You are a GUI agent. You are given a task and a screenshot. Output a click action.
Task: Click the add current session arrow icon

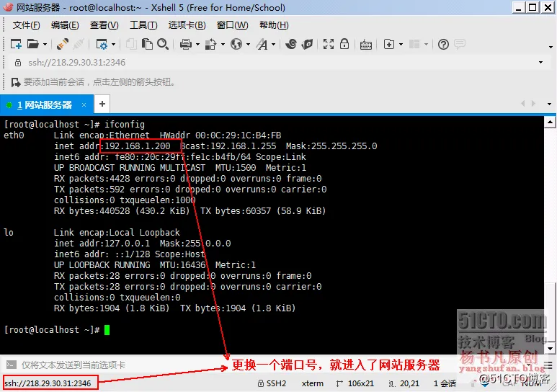(16, 82)
